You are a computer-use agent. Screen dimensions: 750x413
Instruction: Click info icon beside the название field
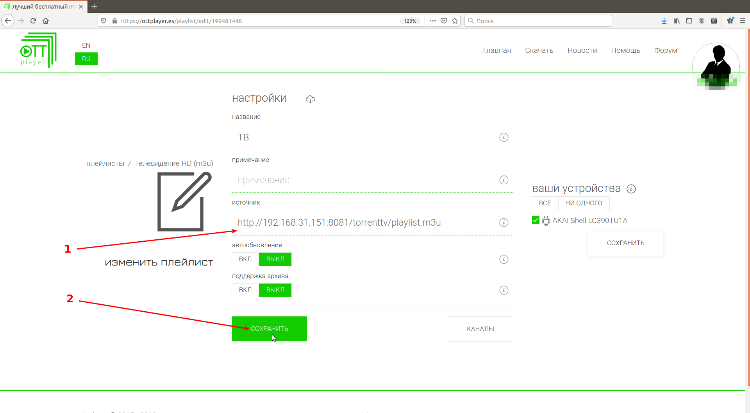pos(503,137)
